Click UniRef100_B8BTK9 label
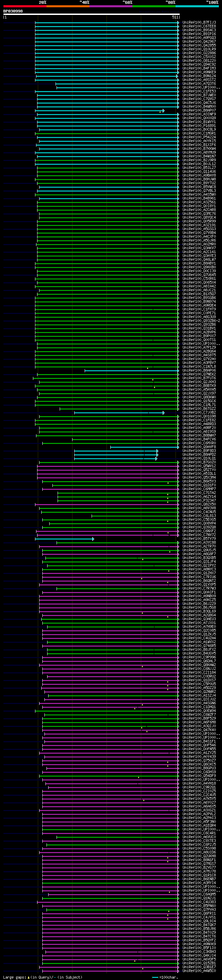 coord(199,386)
